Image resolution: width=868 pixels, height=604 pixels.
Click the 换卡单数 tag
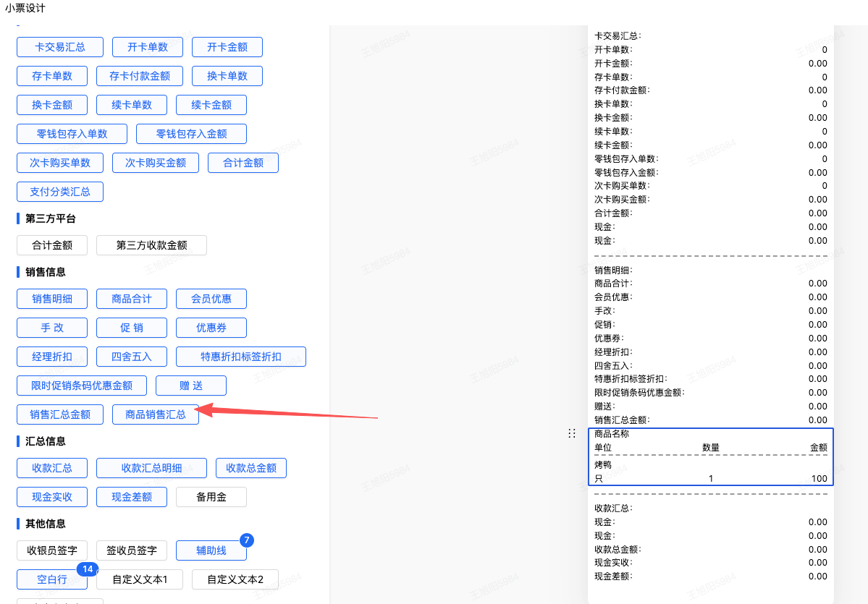227,76
